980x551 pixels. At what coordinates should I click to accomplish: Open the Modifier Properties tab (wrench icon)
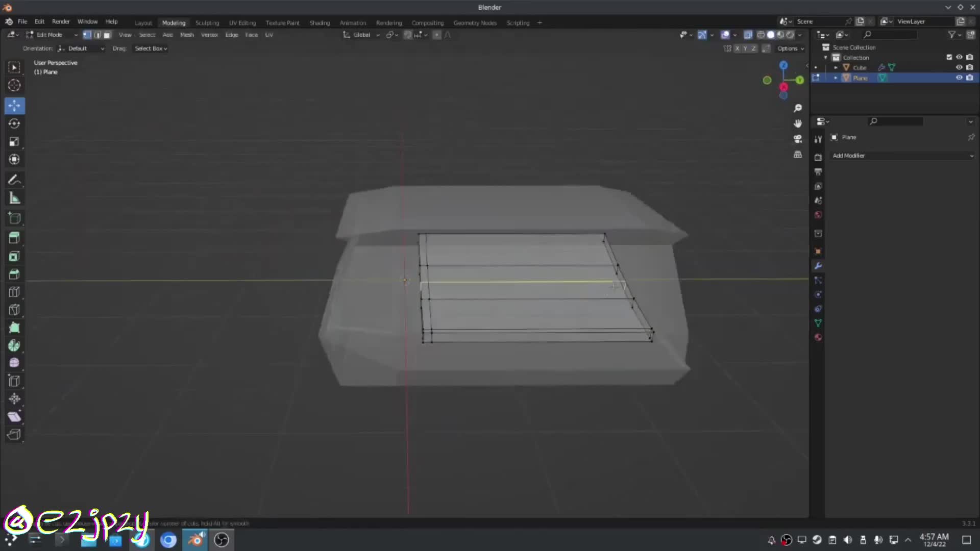pyautogui.click(x=818, y=266)
